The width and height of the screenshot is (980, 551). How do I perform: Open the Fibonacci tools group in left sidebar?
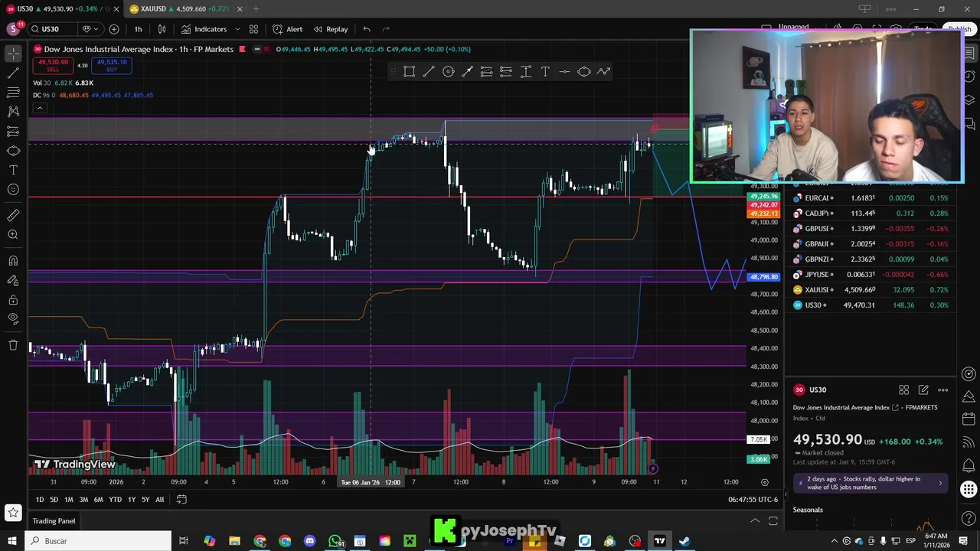(x=13, y=93)
